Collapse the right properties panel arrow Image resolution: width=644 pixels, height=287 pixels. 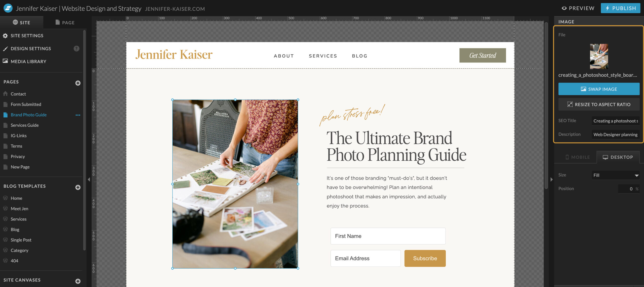tap(551, 180)
